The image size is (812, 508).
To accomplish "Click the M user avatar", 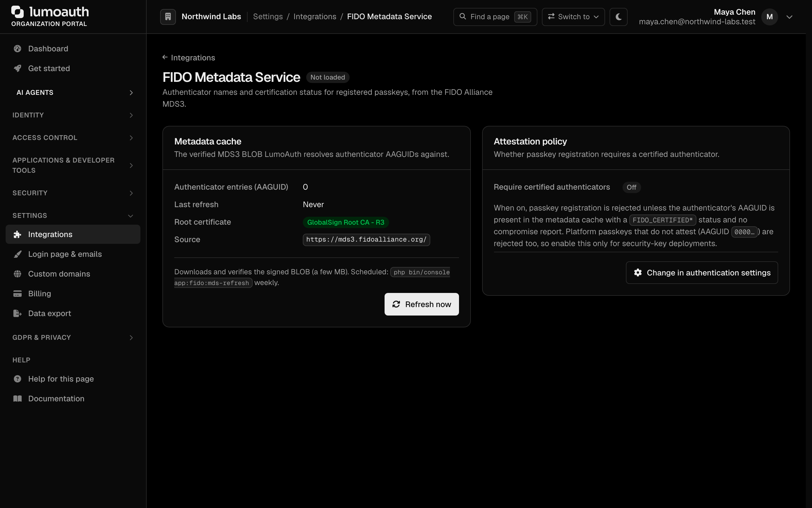I will pyautogui.click(x=770, y=17).
